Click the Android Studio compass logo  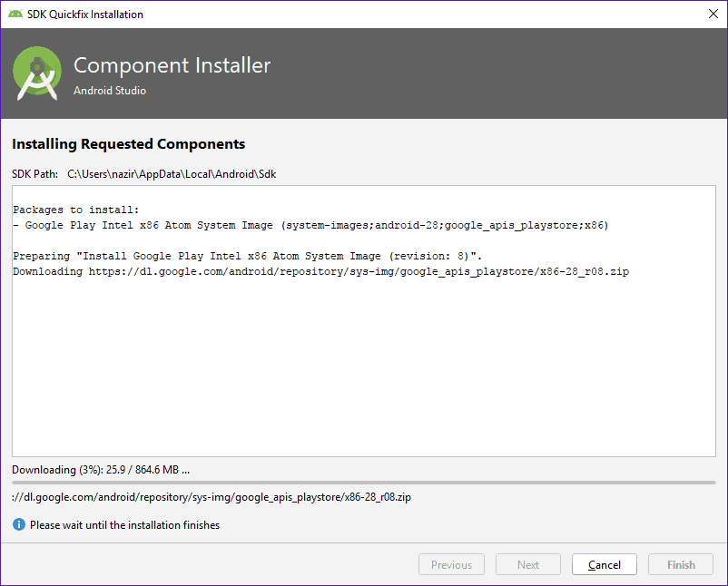tap(37, 73)
